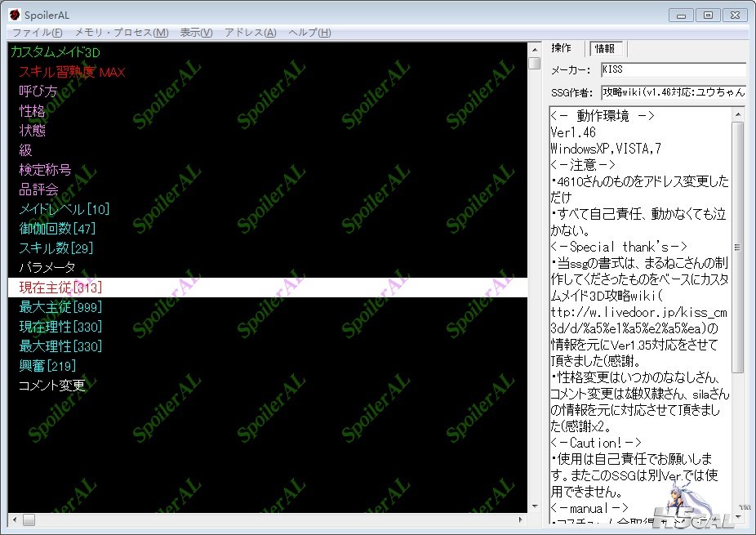Expand the 検定称号 entry
Viewport: 756px width, 535px height.
point(45,170)
